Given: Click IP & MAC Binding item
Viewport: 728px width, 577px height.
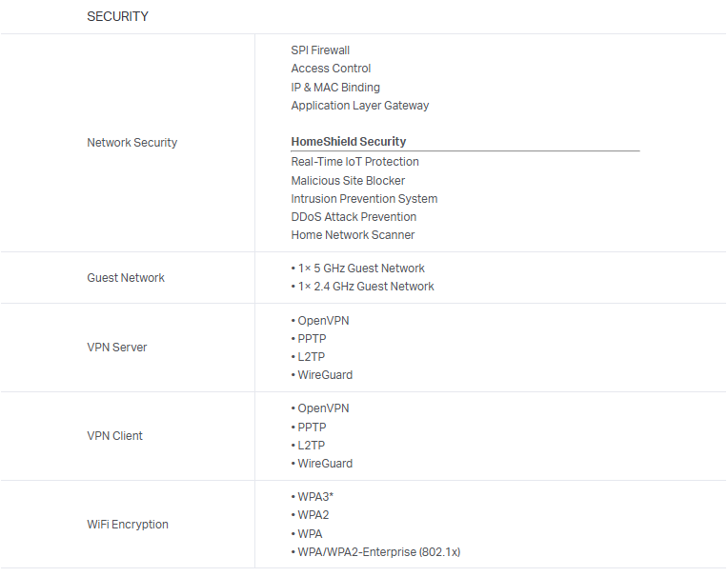Looking at the screenshot, I should click(335, 88).
